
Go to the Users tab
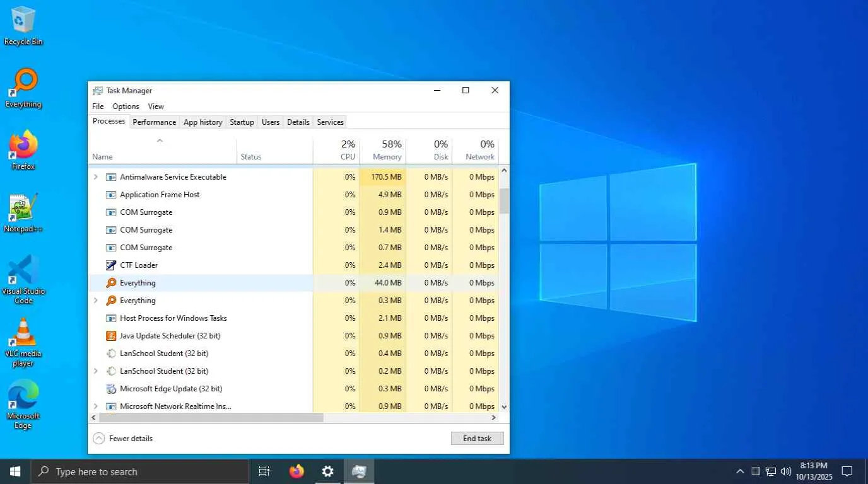[271, 122]
